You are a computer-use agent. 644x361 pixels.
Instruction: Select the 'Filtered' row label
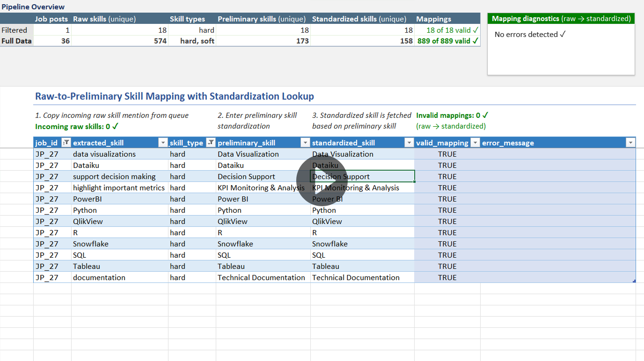click(x=16, y=30)
